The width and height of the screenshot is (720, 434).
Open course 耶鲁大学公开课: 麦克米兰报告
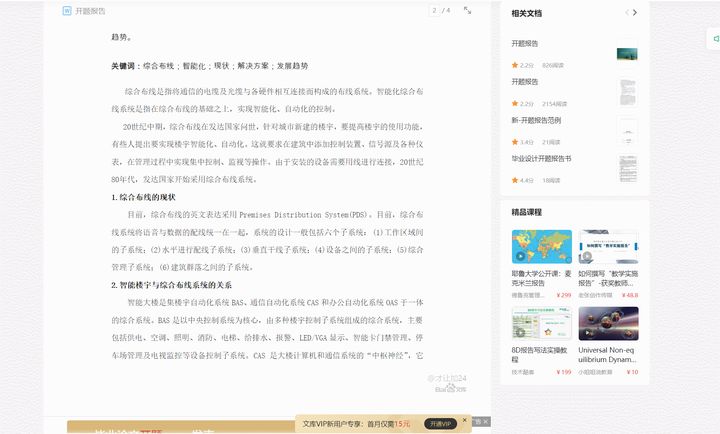[542, 278]
